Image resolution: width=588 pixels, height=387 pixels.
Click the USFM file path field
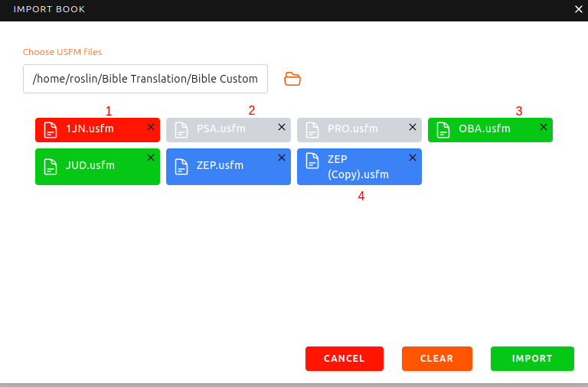[145, 79]
